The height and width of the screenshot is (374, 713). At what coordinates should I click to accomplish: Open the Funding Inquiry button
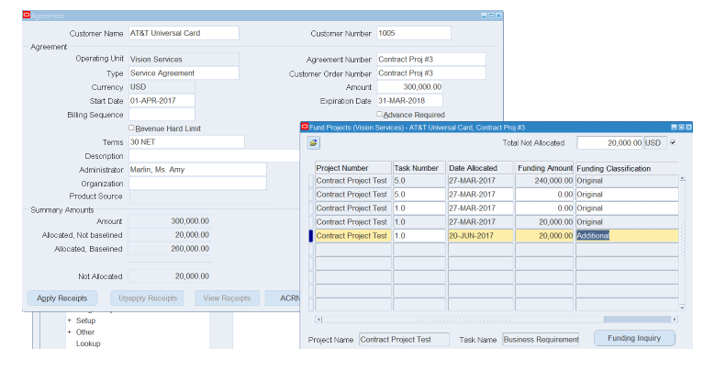point(634,338)
